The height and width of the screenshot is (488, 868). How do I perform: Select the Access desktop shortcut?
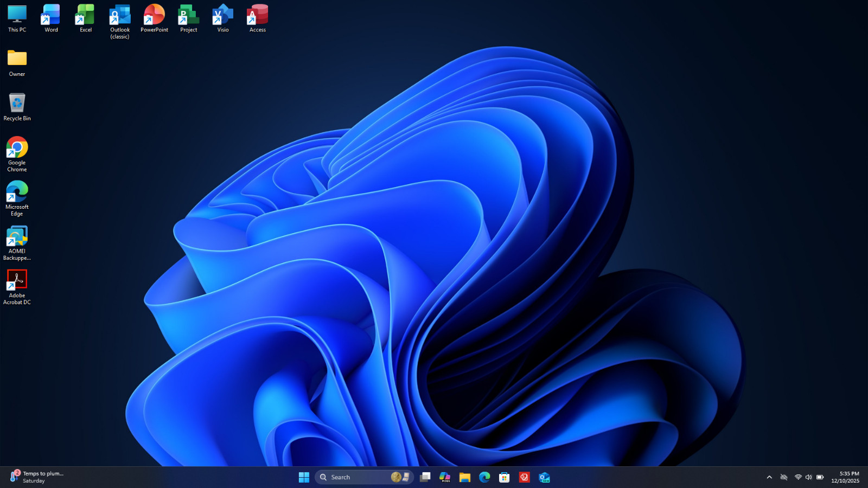point(258,18)
